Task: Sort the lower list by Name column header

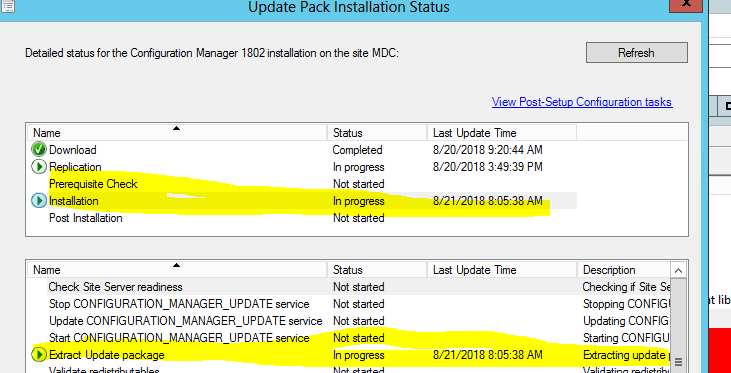Action: pos(177,270)
